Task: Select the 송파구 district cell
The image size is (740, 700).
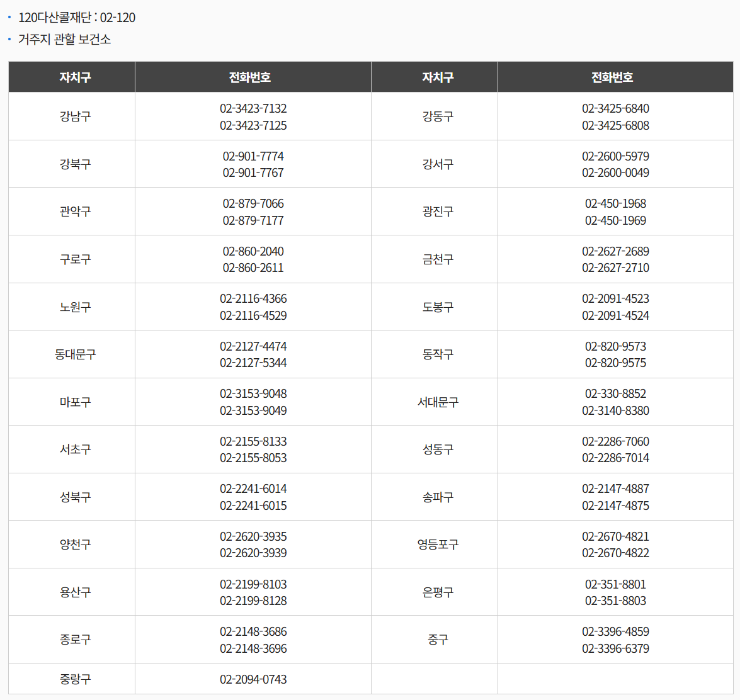Action: click(438, 497)
